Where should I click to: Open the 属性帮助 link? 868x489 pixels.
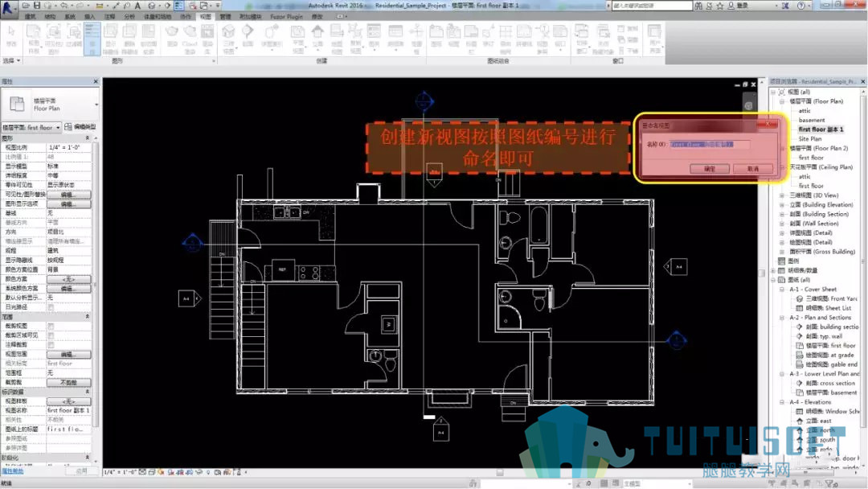12,471
